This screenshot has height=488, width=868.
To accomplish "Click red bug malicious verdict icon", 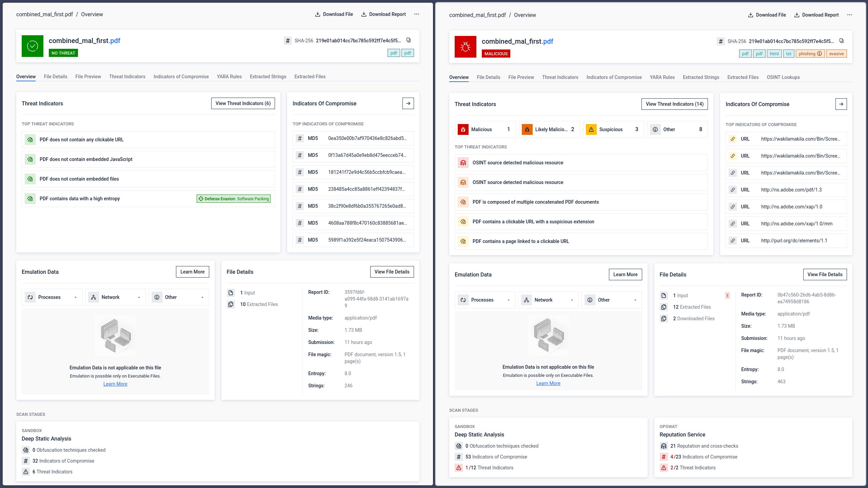I will click(x=465, y=47).
